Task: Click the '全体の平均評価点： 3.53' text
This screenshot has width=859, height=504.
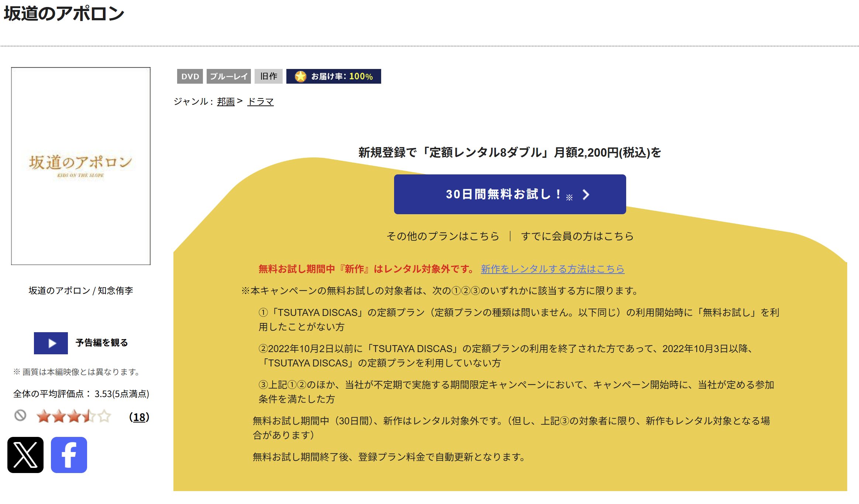Action: 81,394
